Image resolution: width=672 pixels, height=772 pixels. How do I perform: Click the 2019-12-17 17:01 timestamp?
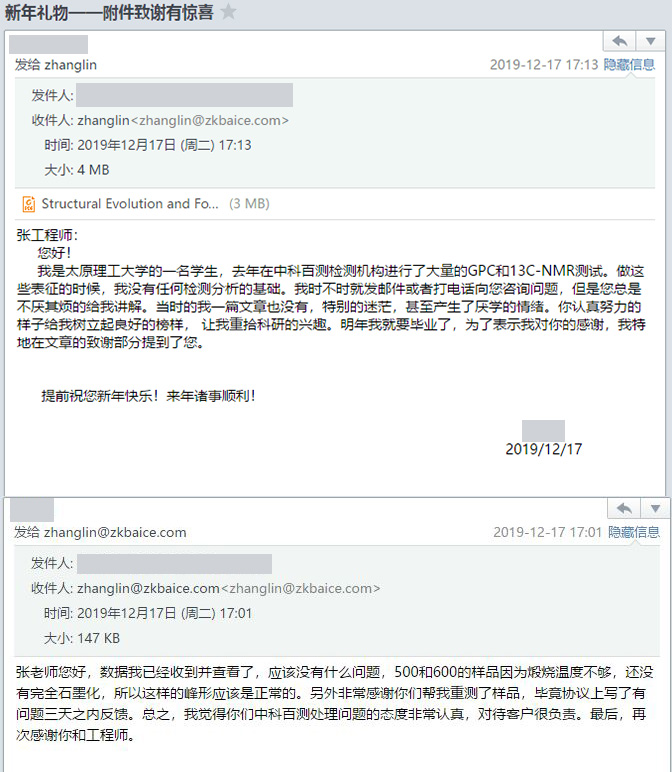pos(547,532)
